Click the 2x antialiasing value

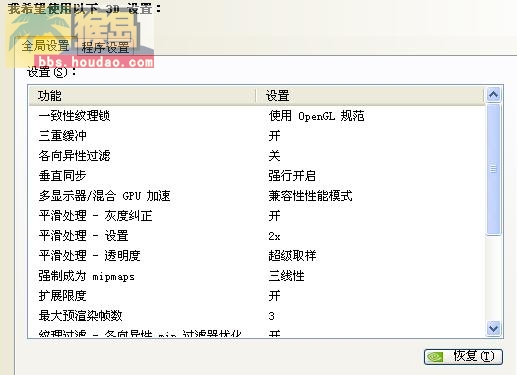click(x=274, y=236)
